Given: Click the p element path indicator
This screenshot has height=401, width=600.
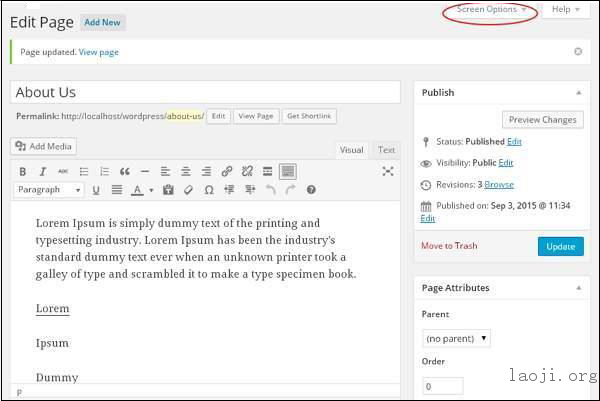Looking at the screenshot, I should coord(19,393).
